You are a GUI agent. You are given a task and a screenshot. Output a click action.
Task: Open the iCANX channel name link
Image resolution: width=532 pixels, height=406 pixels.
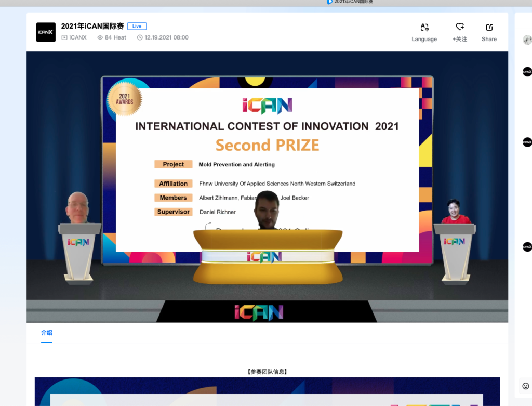tap(78, 37)
